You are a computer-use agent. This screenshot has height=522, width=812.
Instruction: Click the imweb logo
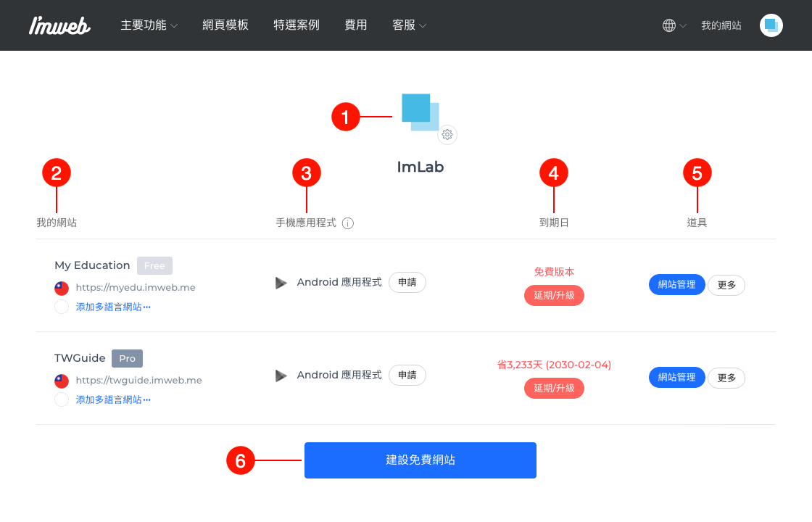click(x=59, y=25)
